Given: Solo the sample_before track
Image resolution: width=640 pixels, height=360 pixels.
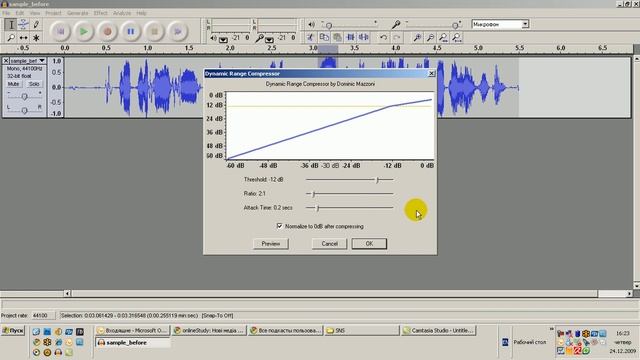Looking at the screenshot, I should [x=34, y=84].
